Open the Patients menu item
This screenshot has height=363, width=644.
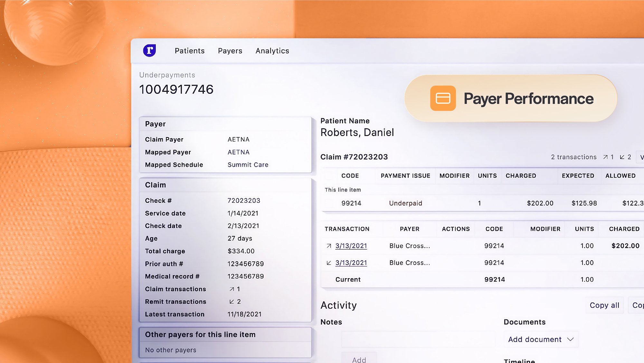coord(189,51)
